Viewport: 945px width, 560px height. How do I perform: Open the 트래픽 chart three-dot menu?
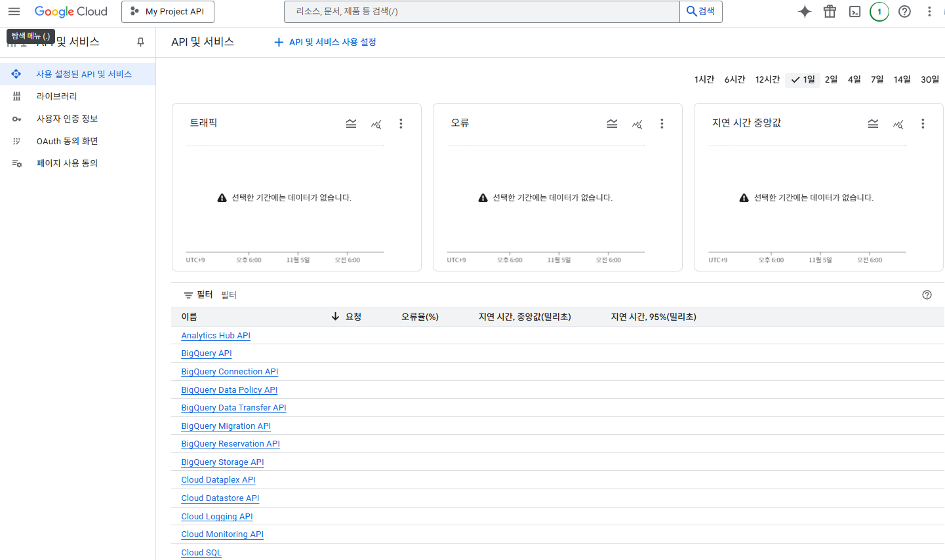click(401, 123)
